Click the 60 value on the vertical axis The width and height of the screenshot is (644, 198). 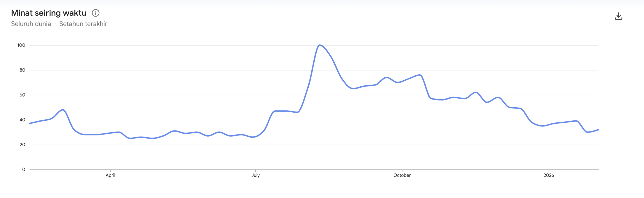tap(22, 95)
